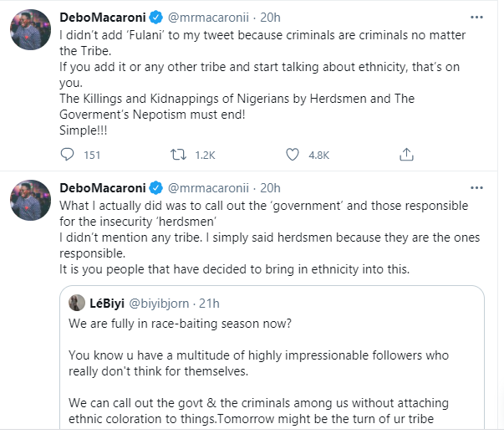
Task: Click verified badge on first DeboMacaroni tweet
Action: point(154,18)
